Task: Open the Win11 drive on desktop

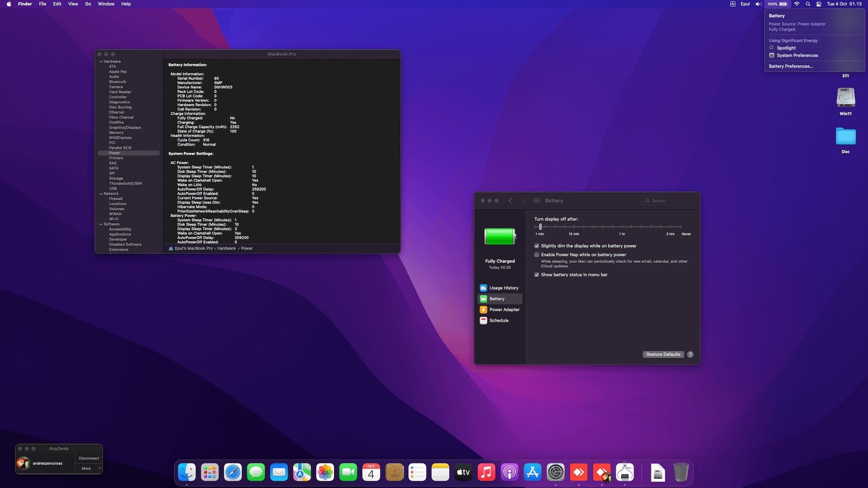Action: (x=845, y=101)
